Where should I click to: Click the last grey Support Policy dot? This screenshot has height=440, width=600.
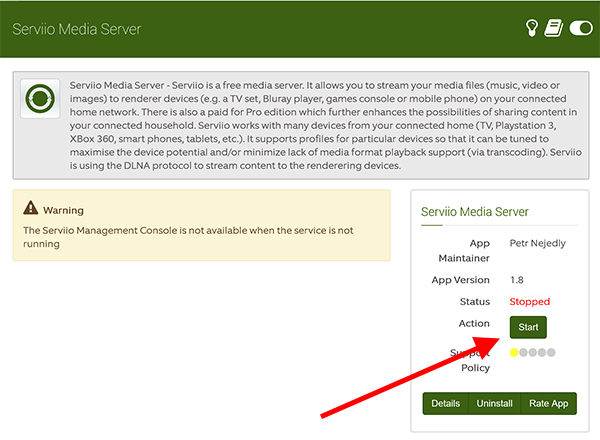click(x=551, y=352)
